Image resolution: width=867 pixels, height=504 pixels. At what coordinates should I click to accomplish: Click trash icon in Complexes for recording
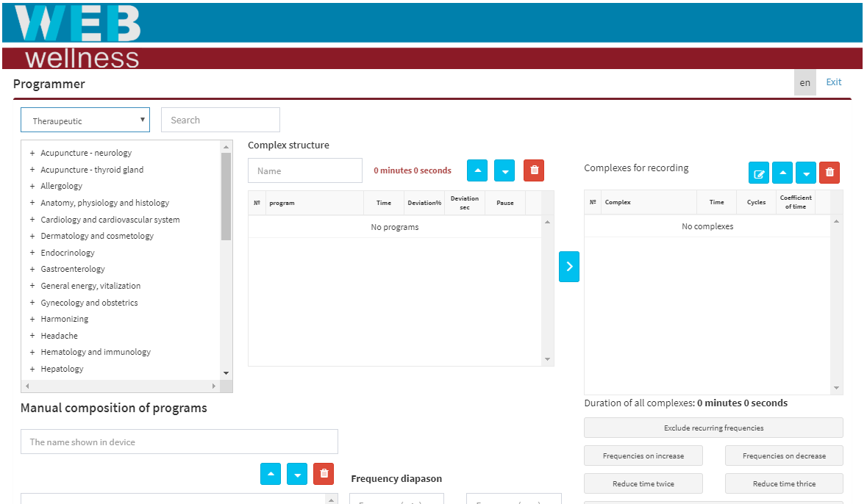click(x=829, y=173)
